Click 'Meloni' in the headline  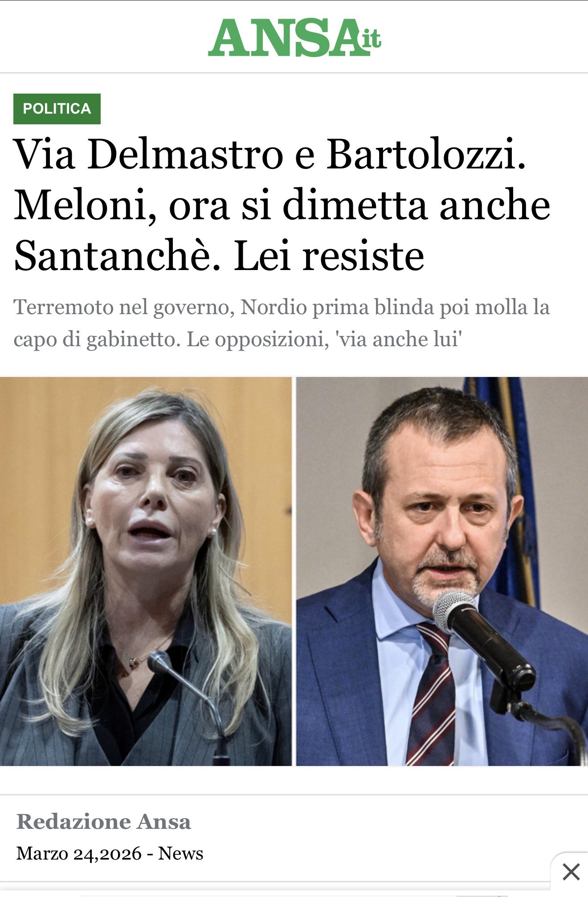coord(81,205)
